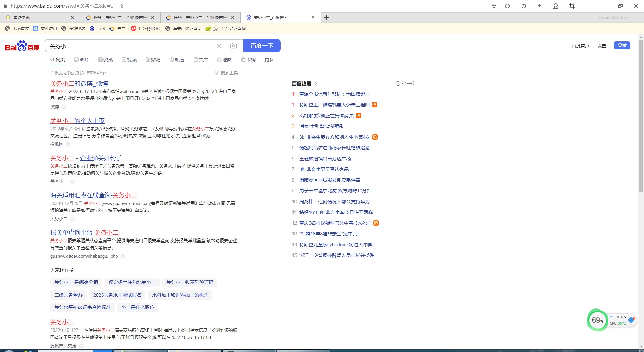
Task: Click related search 关务小二收不到验证码
Action: click(x=190, y=282)
